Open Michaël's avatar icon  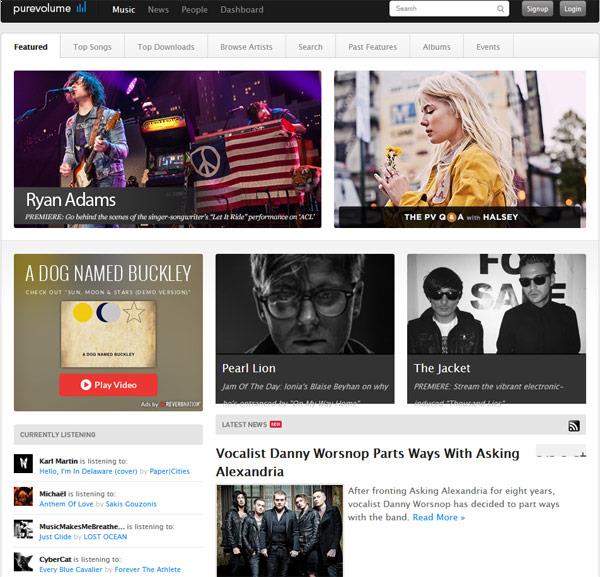[23, 496]
